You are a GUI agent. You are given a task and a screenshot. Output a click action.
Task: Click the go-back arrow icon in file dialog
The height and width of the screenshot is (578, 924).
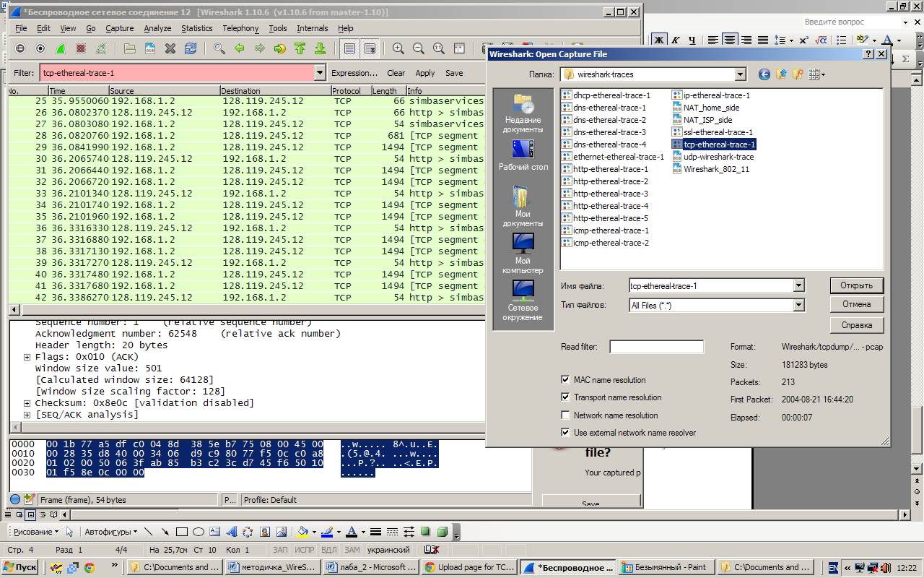[x=764, y=74]
